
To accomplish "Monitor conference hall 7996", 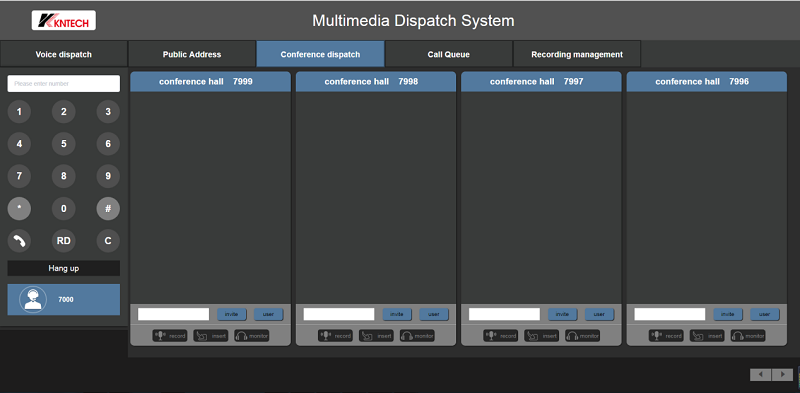I will (747, 336).
